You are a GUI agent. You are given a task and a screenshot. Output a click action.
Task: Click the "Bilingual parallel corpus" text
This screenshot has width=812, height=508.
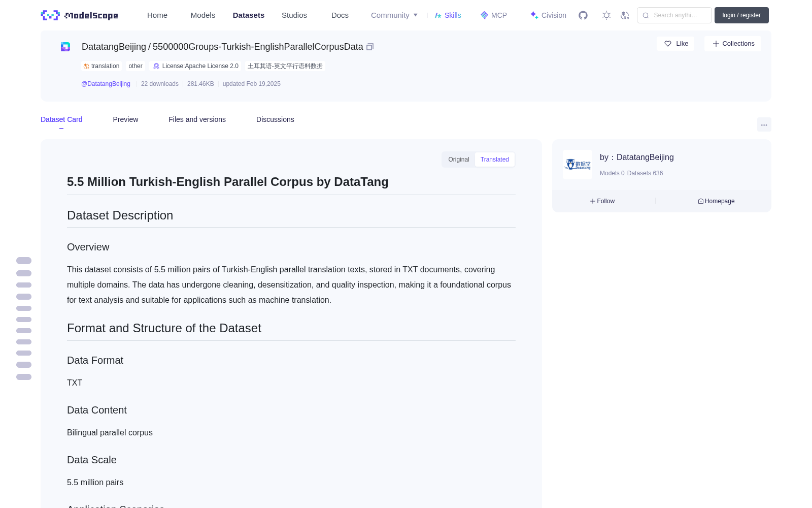pos(110,432)
